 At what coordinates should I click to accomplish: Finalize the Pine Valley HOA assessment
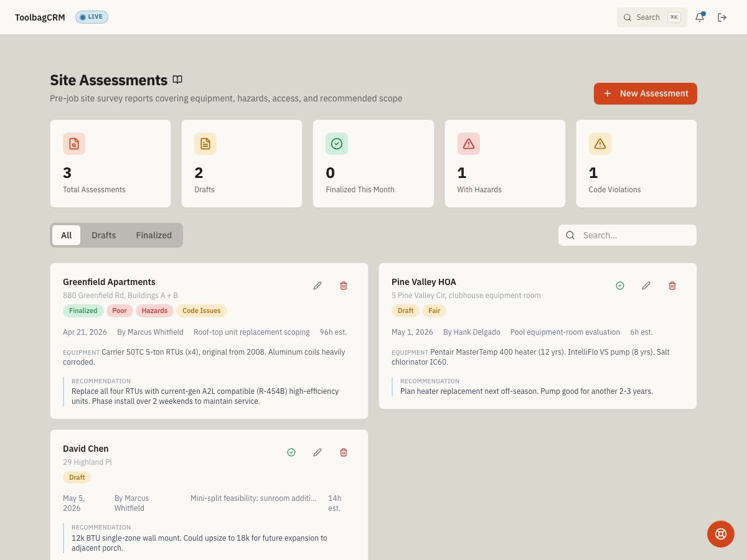click(x=620, y=286)
